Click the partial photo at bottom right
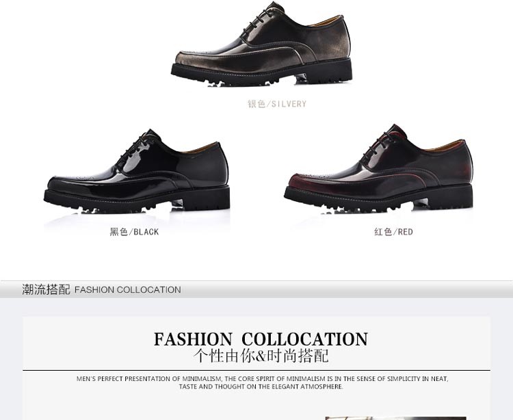 (395, 419)
